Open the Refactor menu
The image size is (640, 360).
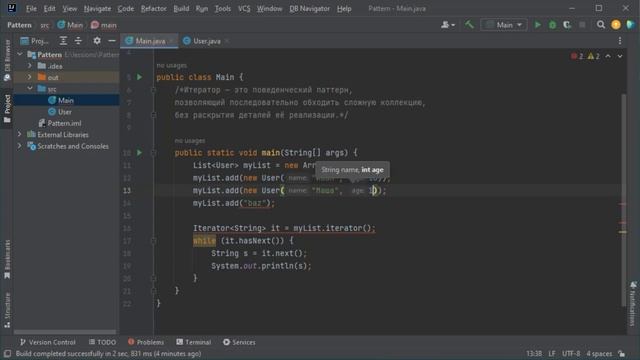click(x=153, y=9)
